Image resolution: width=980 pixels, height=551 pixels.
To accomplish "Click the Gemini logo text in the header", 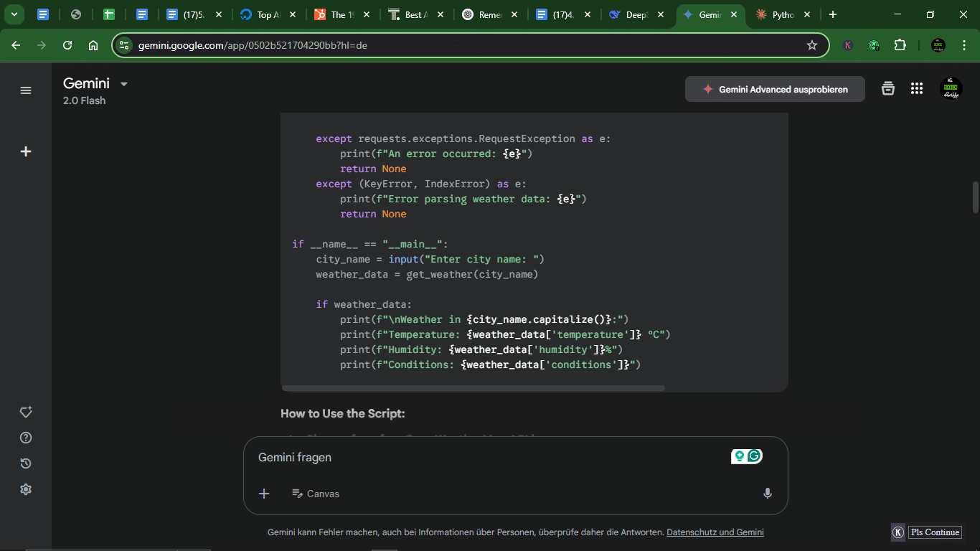I will [86, 83].
